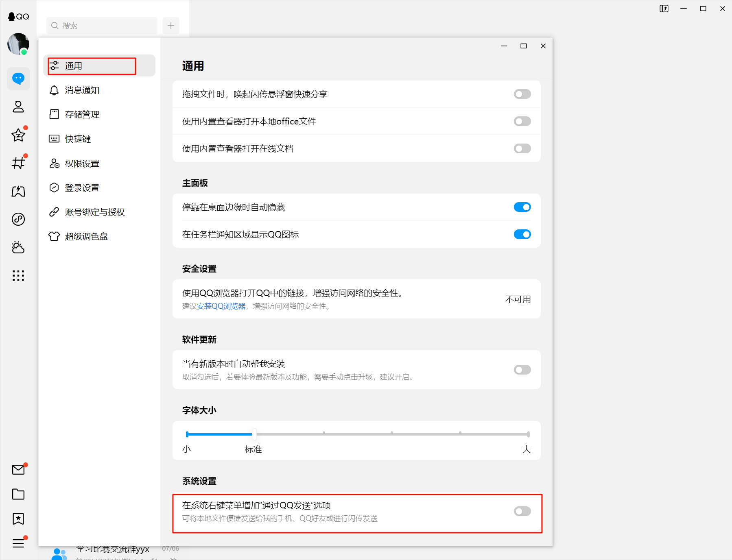Set font size slider to largest (大)

(x=528, y=434)
